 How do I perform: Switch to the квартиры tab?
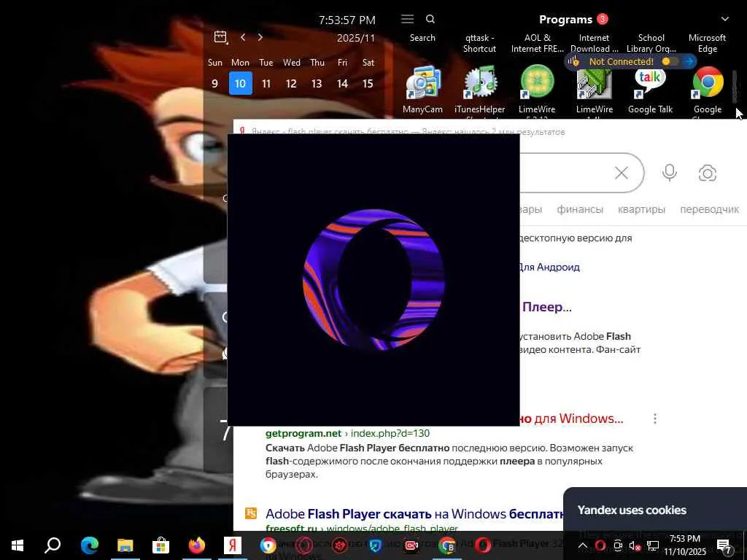(x=641, y=209)
